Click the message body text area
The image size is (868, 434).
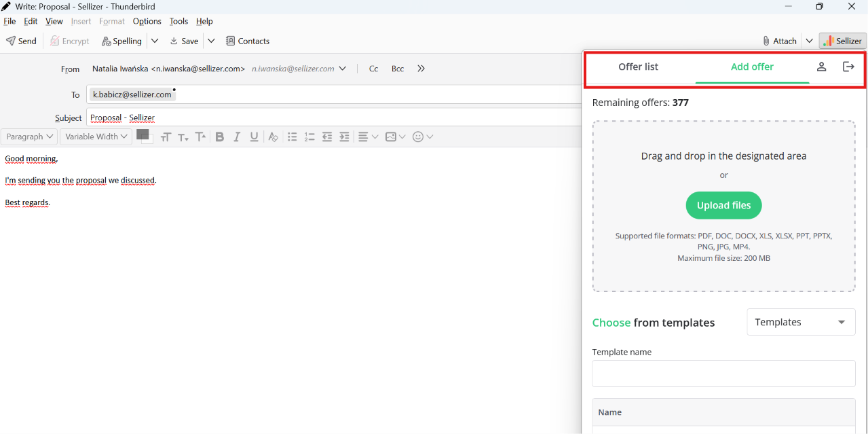[290, 291]
